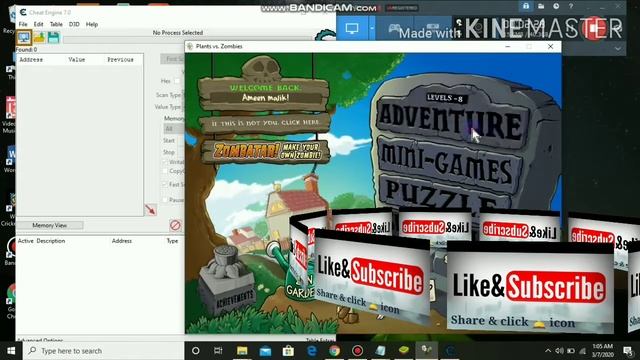Open the Mail app from the taskbar
This screenshot has width=640, height=360.
pyautogui.click(x=265, y=351)
